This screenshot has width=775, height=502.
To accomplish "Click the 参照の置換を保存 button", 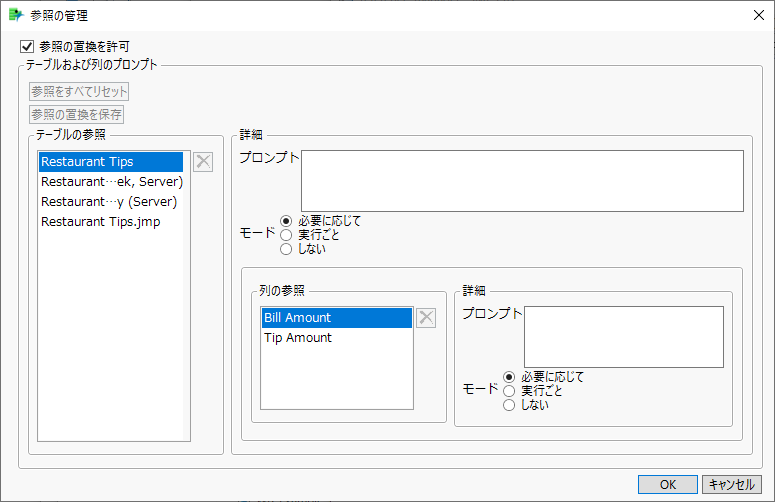I will click(x=77, y=115).
